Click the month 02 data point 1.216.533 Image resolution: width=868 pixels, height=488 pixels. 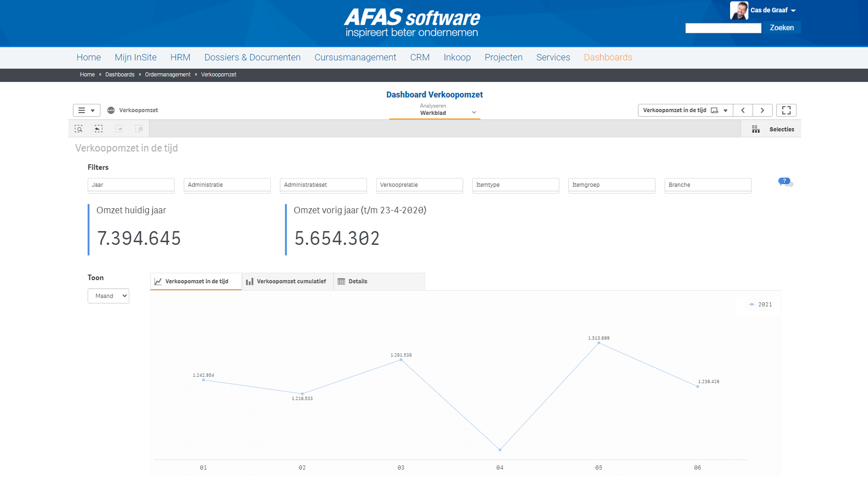tap(302, 394)
